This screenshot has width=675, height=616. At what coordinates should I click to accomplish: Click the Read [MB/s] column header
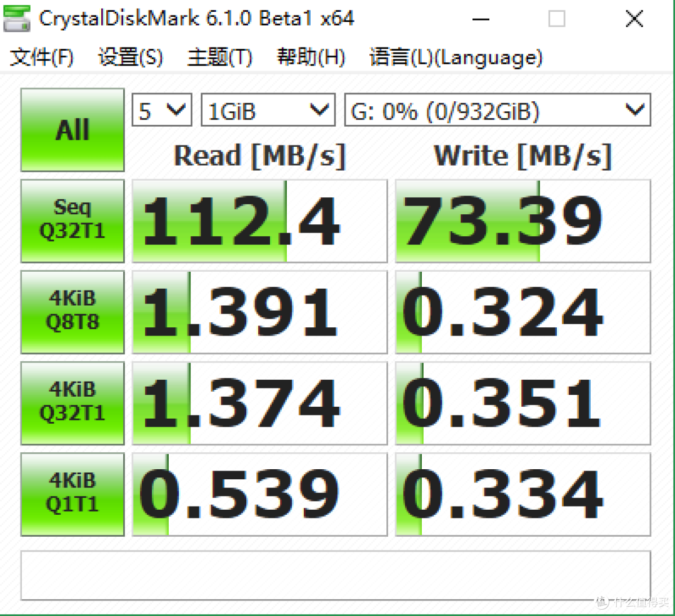(x=259, y=156)
